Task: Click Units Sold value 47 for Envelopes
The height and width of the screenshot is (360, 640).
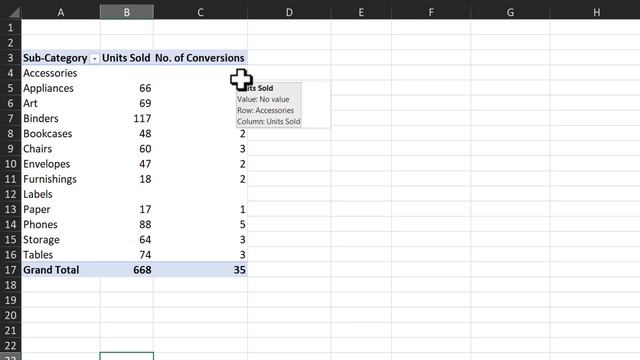Action: pyautogui.click(x=145, y=164)
